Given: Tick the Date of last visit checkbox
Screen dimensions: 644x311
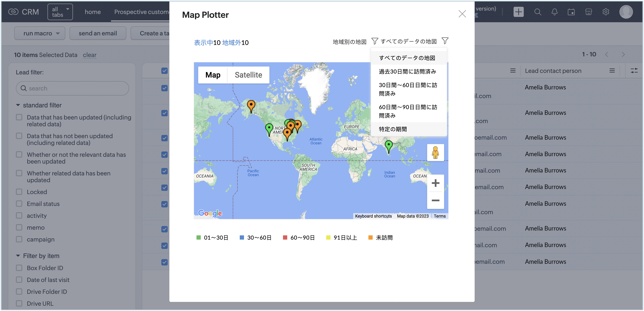Looking at the screenshot, I should pos(19,280).
